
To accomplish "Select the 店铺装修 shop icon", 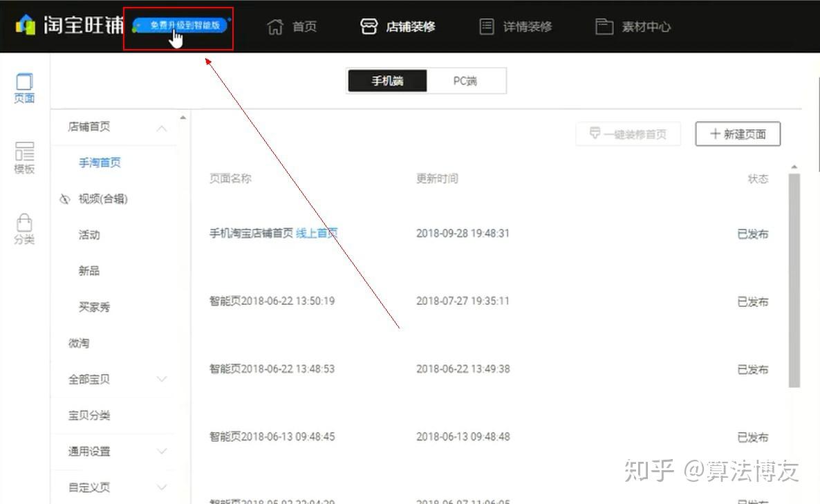I will click(369, 26).
